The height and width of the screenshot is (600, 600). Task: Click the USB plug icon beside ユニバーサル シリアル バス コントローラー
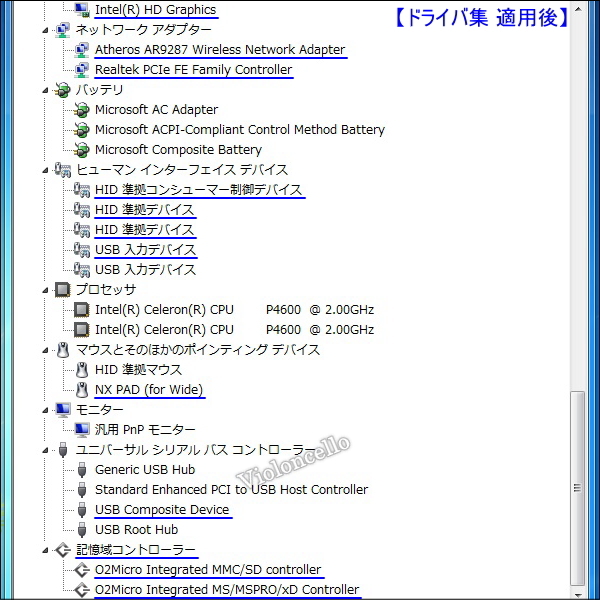click(63, 450)
